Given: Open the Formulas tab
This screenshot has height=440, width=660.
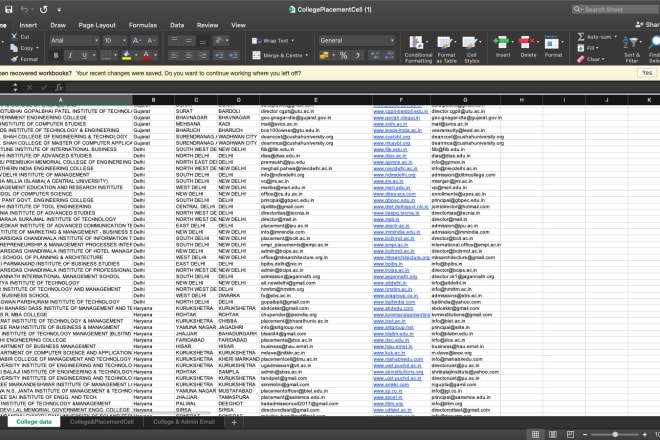Looking at the screenshot, I should (143, 25).
